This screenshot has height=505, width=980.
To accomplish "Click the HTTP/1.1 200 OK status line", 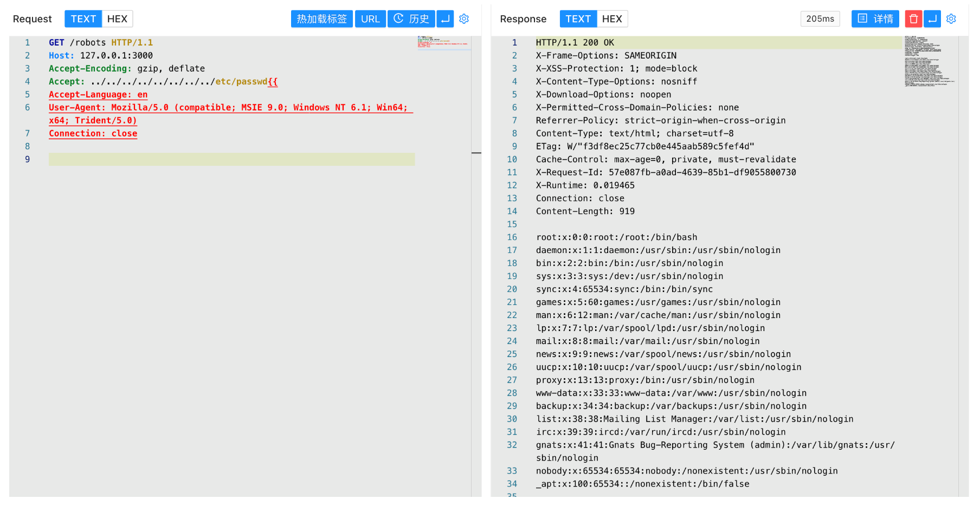I will [x=575, y=43].
